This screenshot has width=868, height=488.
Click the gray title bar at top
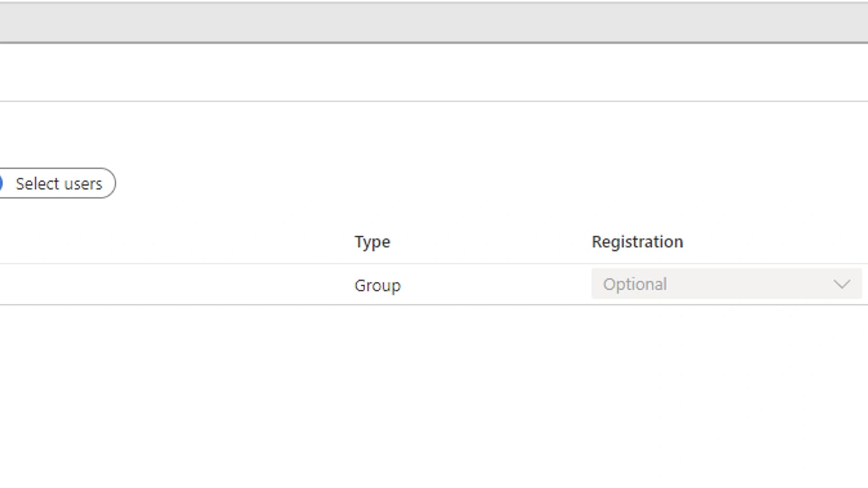[434, 23]
